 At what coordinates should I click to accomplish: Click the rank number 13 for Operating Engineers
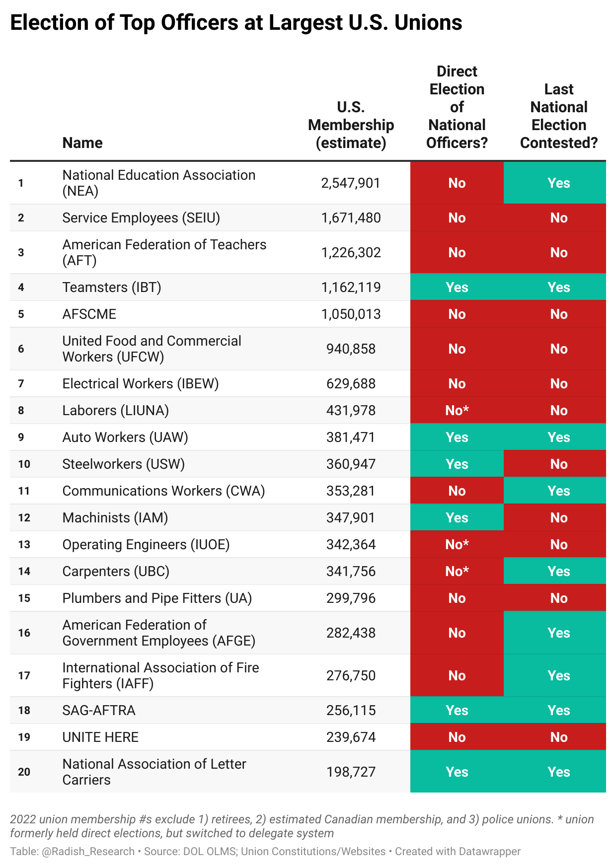coord(24,544)
